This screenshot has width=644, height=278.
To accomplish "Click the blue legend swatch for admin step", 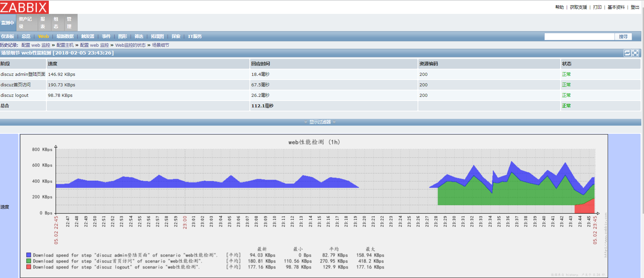I will coord(29,255).
